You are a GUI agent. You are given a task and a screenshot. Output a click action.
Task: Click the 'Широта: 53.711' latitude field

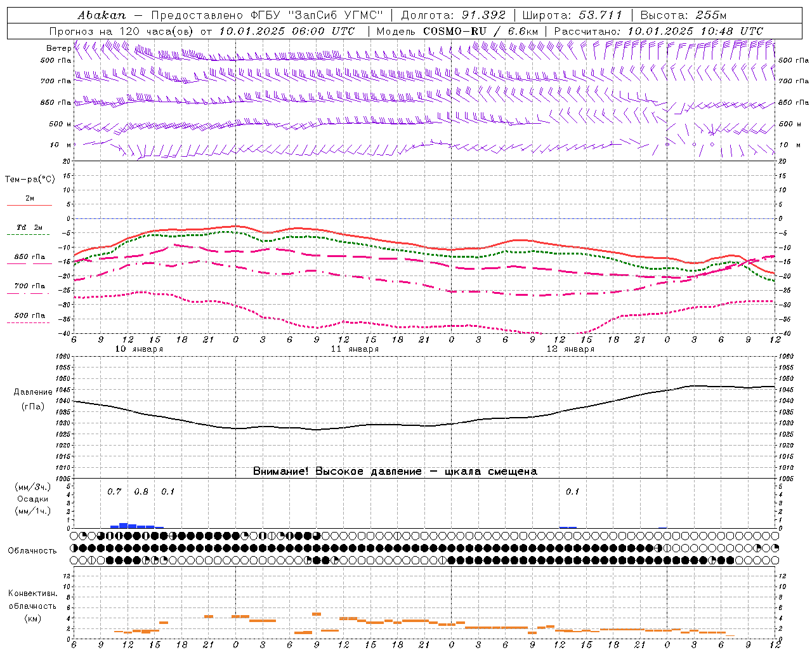572,15
